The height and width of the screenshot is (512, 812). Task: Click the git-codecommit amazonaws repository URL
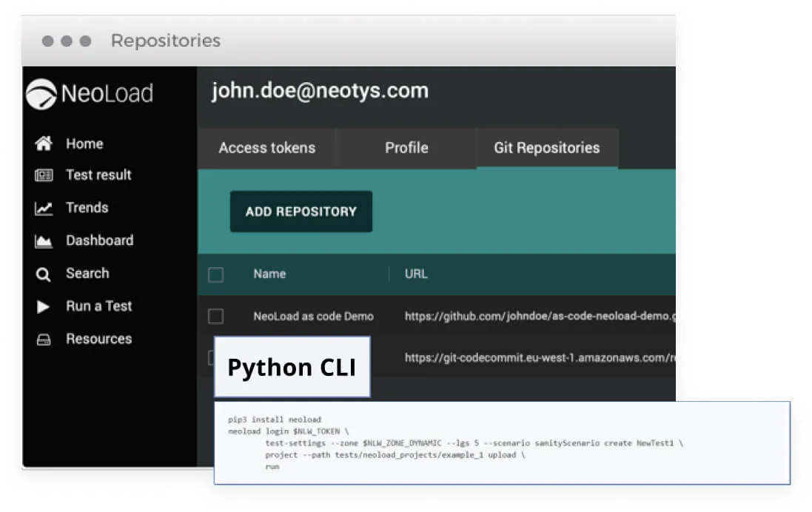539,358
